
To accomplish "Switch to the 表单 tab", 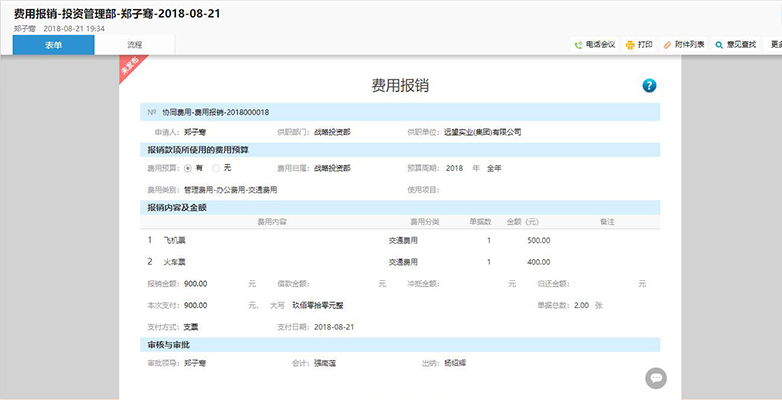I will (x=53, y=45).
